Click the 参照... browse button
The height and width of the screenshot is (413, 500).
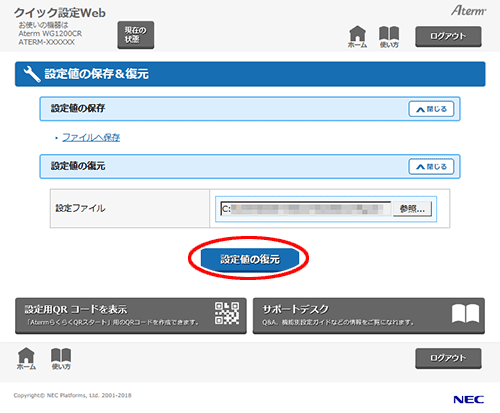pos(412,209)
